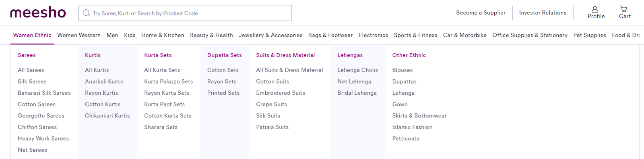Open the shopping Cart icon
Viewport: 644px width, 159px height.
(x=623, y=9)
